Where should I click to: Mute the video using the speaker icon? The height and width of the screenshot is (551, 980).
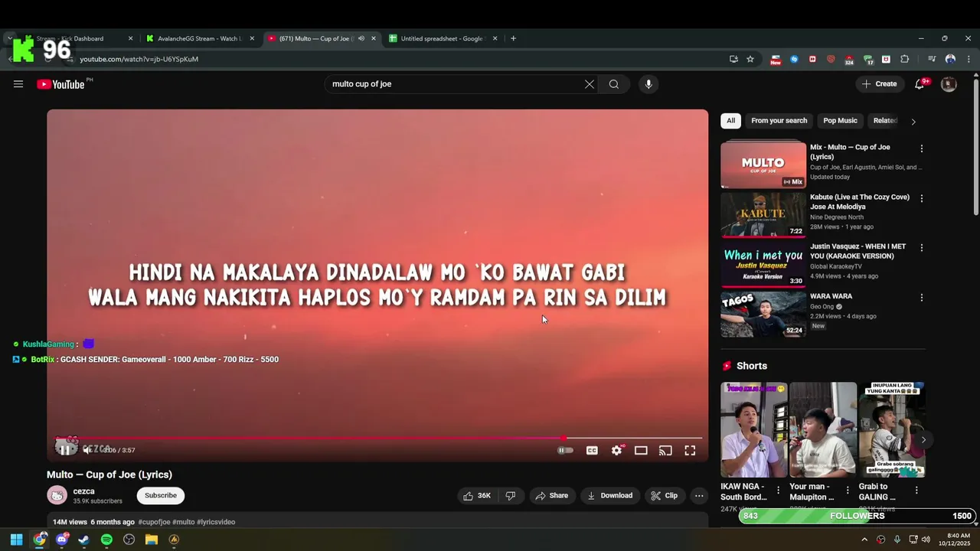click(87, 450)
